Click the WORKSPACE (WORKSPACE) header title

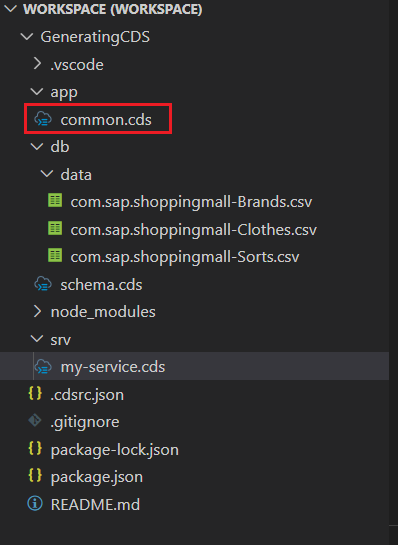(113, 9)
